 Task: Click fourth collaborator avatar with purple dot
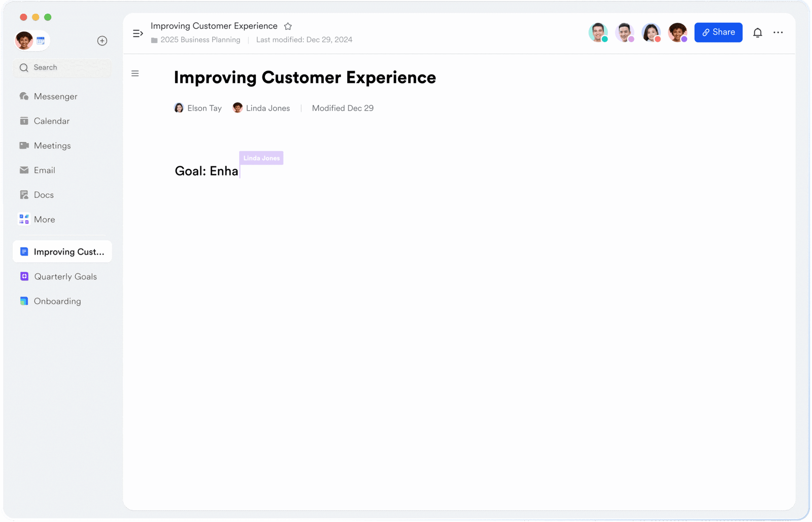coord(678,32)
